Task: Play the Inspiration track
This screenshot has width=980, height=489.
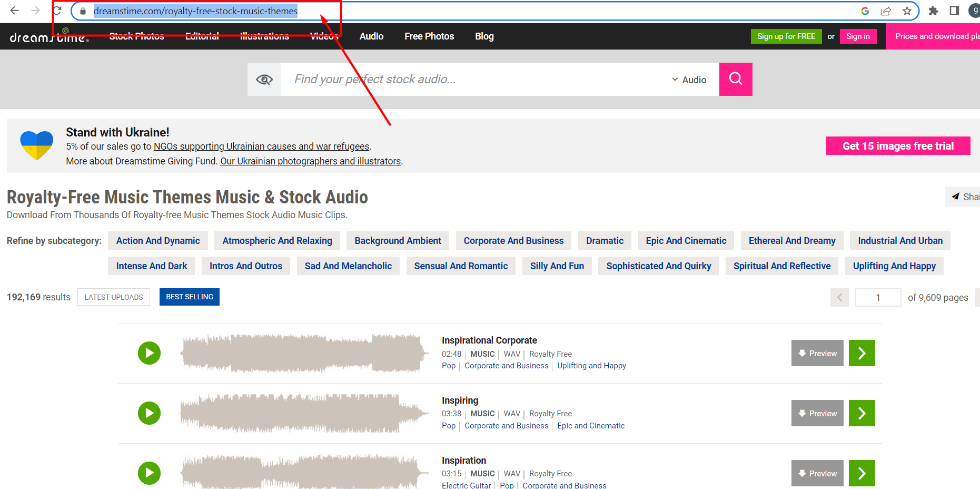Action: pos(149,473)
